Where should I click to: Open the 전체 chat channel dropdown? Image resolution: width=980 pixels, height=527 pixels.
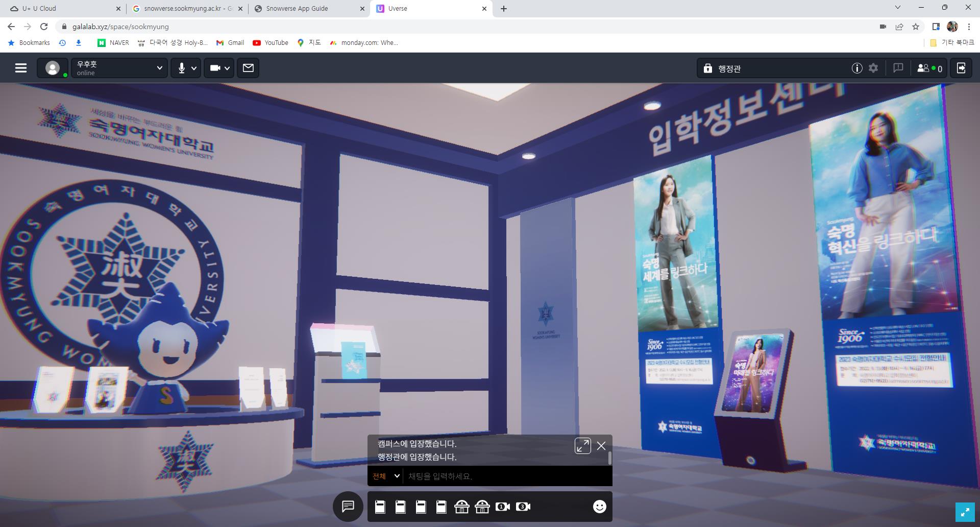click(386, 476)
